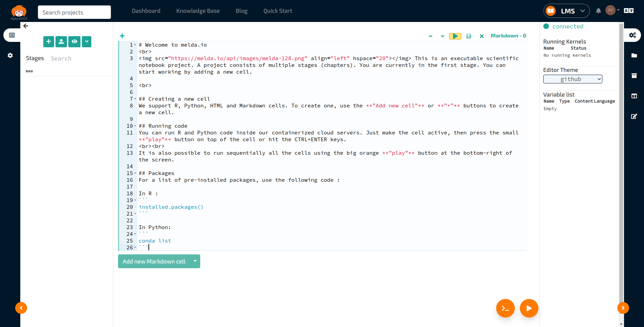Move the cell down with the chevron

442,36
